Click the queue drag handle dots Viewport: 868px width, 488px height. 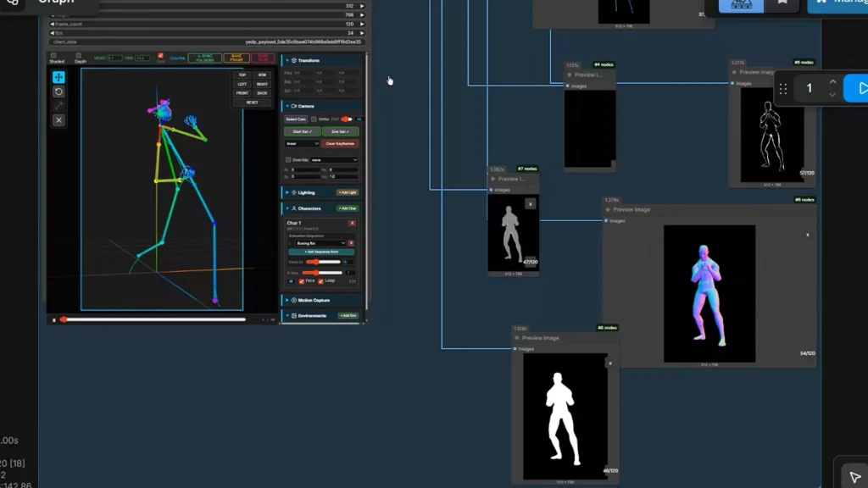(782, 88)
